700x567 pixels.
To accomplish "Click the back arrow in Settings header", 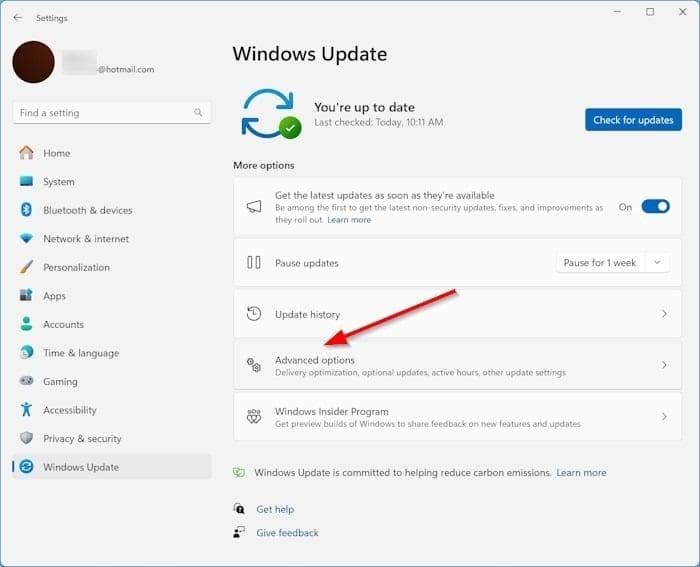I will [x=17, y=17].
